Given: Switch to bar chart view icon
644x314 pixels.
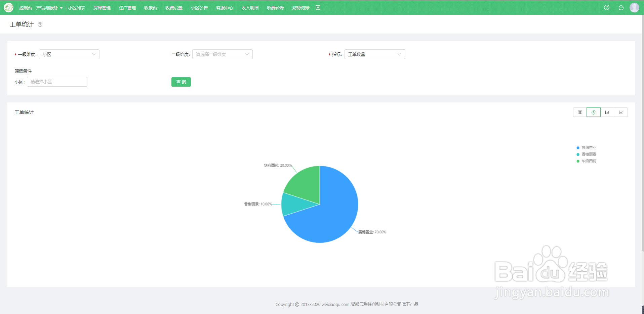Looking at the screenshot, I should (607, 113).
